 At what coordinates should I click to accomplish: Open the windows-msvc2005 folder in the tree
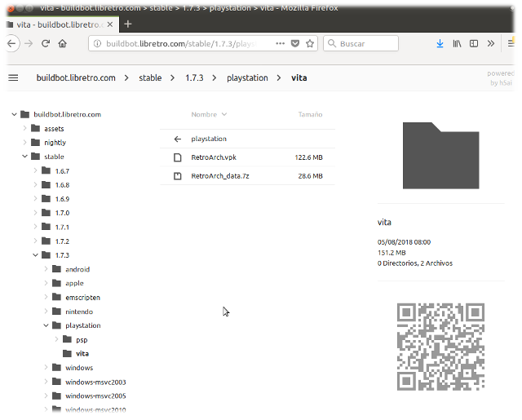click(x=95, y=396)
